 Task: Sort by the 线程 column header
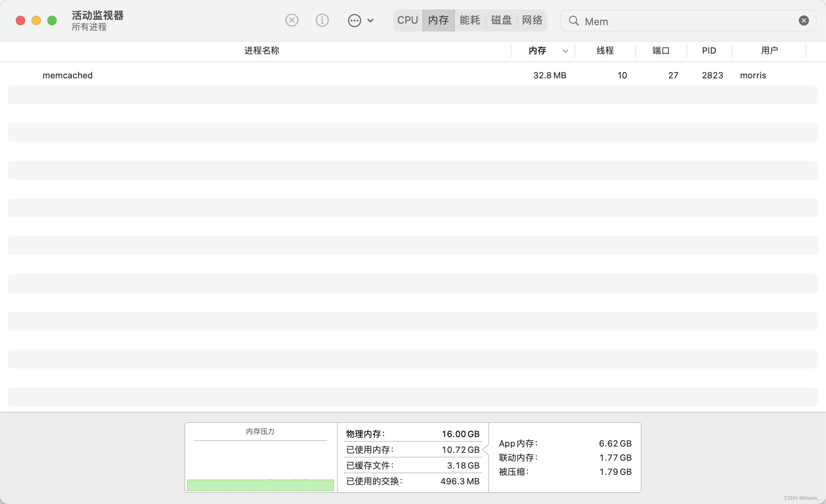(x=605, y=51)
